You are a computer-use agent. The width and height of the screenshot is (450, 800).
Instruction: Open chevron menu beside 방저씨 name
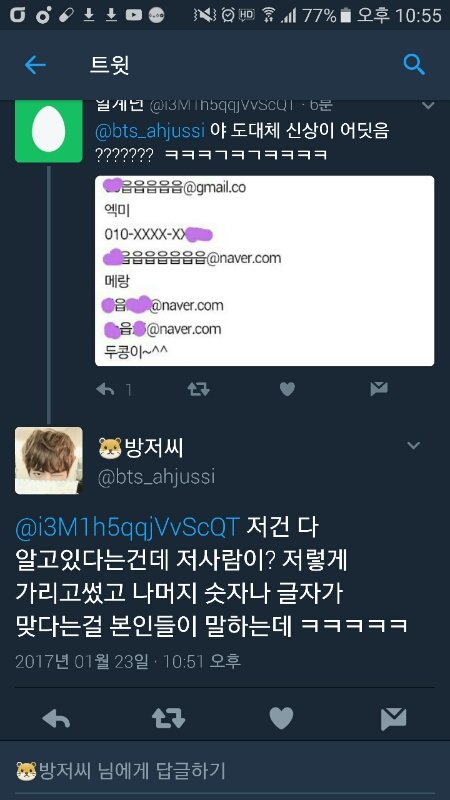point(413,445)
